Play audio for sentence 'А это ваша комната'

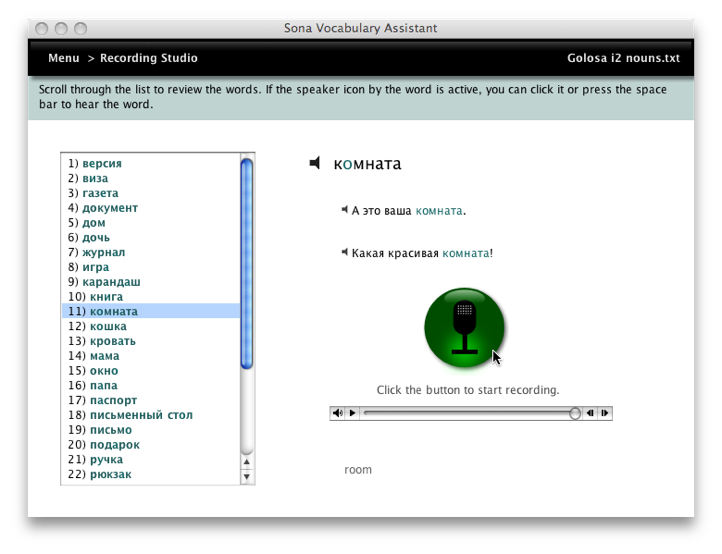tap(344, 210)
